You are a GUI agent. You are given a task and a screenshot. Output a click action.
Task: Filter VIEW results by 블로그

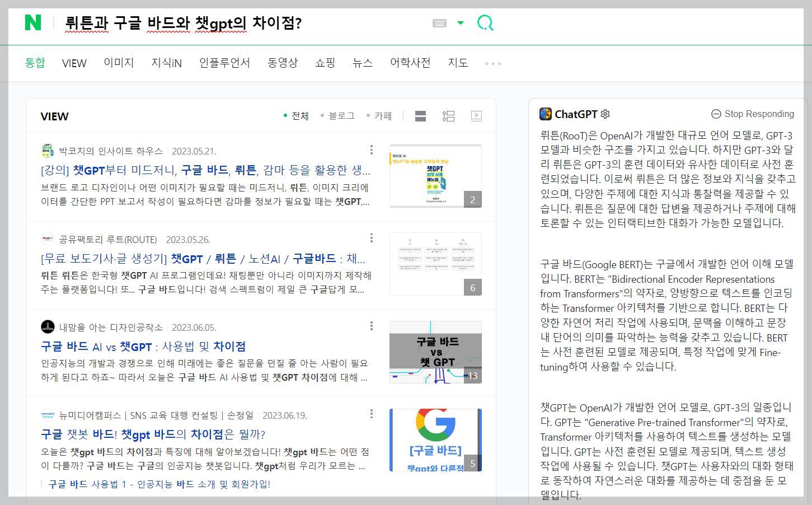click(x=337, y=116)
